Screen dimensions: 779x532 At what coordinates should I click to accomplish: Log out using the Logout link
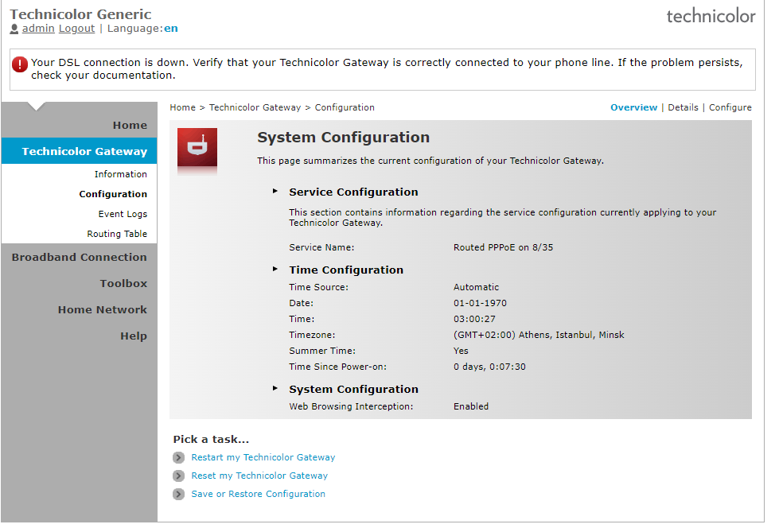tap(76, 29)
